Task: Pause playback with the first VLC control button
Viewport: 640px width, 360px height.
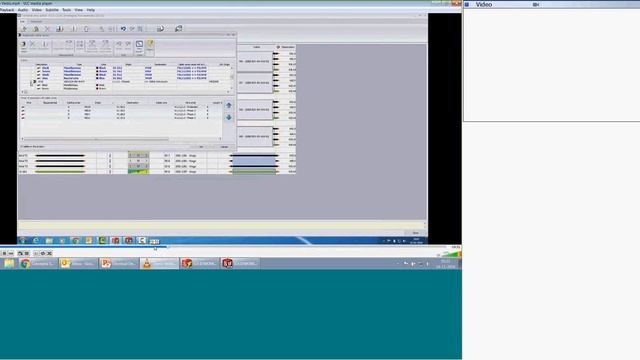Action: tap(4, 253)
